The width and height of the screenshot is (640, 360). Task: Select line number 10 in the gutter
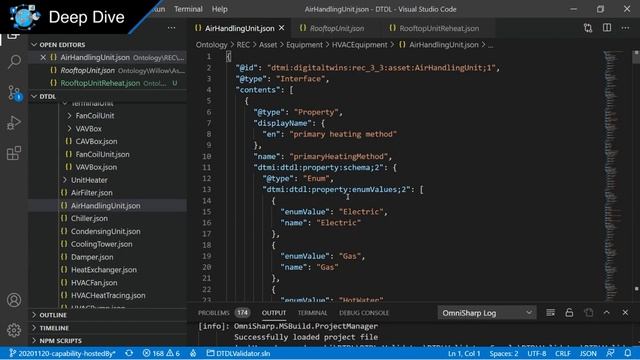tap(207, 156)
